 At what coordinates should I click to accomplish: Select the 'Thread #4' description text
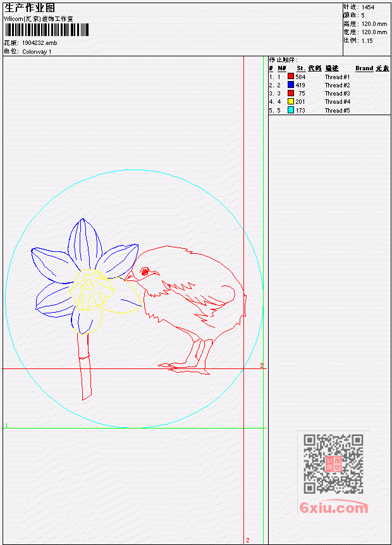point(337,102)
